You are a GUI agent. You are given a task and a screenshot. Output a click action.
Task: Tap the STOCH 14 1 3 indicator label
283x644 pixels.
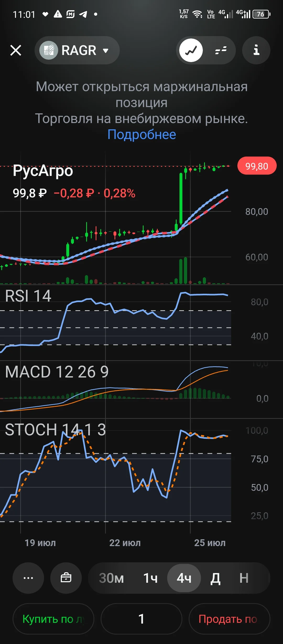pyautogui.click(x=55, y=430)
